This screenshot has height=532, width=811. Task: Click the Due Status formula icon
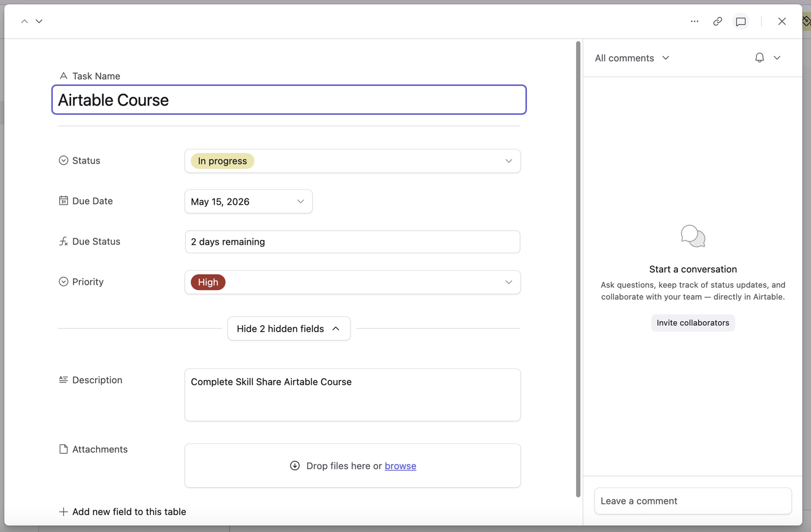tap(63, 241)
